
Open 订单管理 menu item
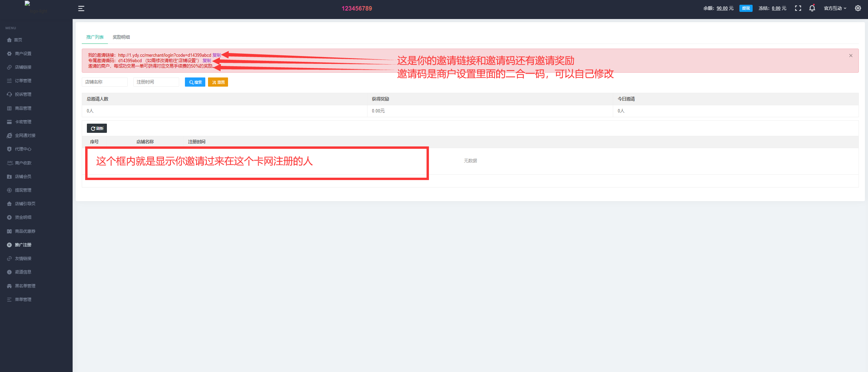pos(23,81)
